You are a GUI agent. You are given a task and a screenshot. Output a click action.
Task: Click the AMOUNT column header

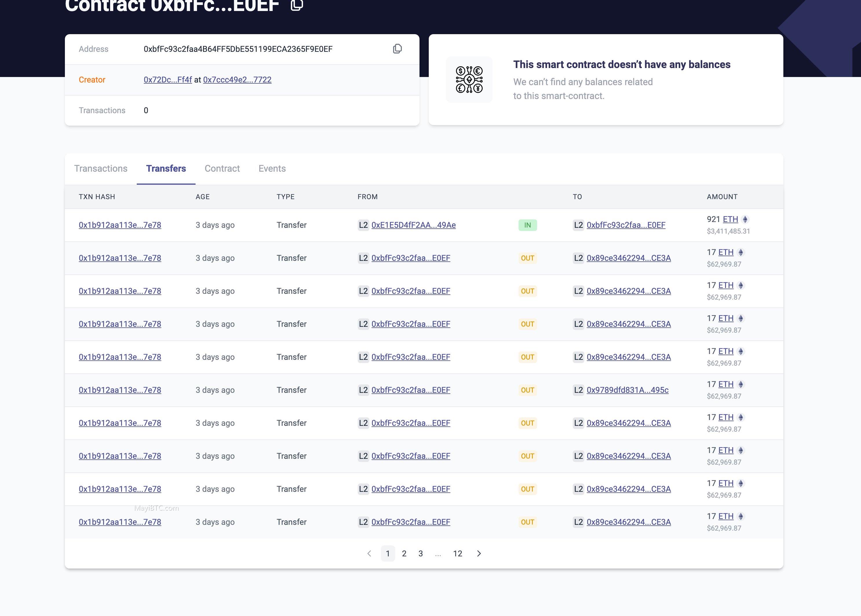pos(722,197)
